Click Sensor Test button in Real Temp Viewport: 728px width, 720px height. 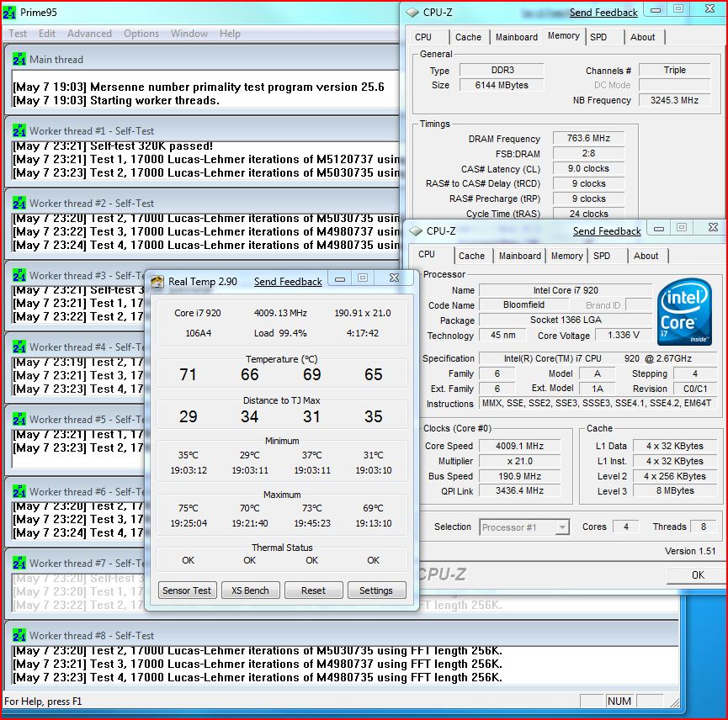pos(187,590)
